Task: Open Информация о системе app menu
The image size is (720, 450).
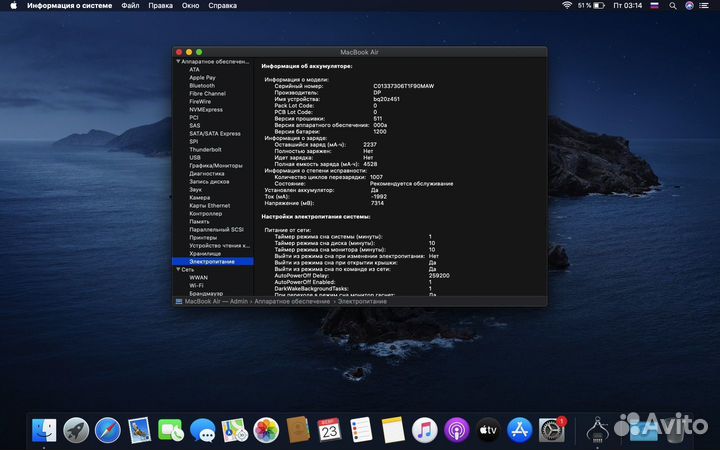Action: pyautogui.click(x=69, y=6)
